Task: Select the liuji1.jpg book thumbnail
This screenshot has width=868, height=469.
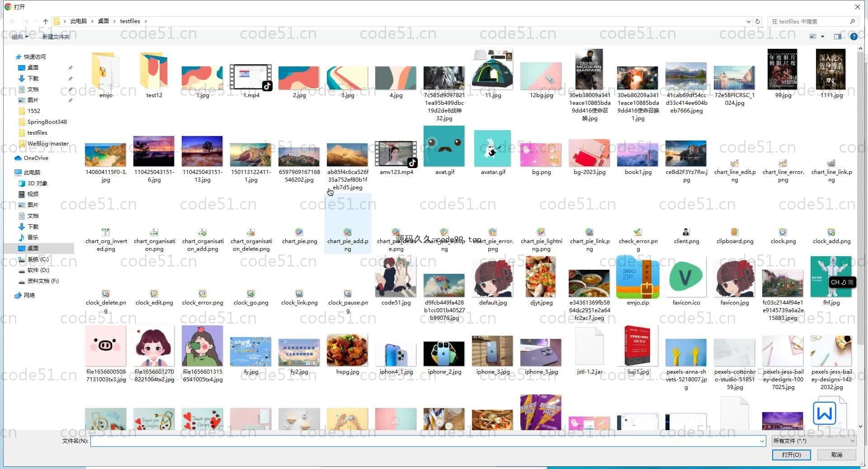Action: (x=638, y=346)
